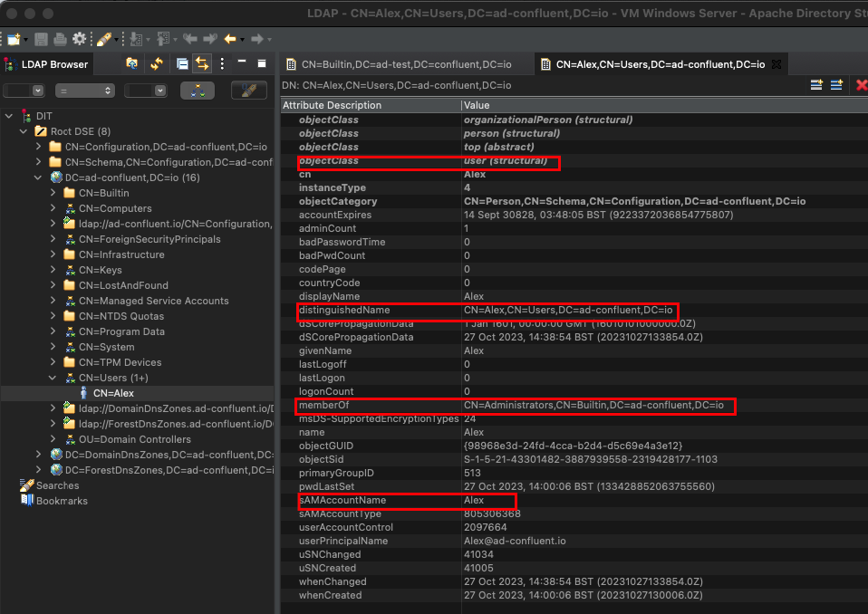The image size is (868, 614).
Task: Toggle Link with Editor double-arrow icon
Action: point(202,63)
